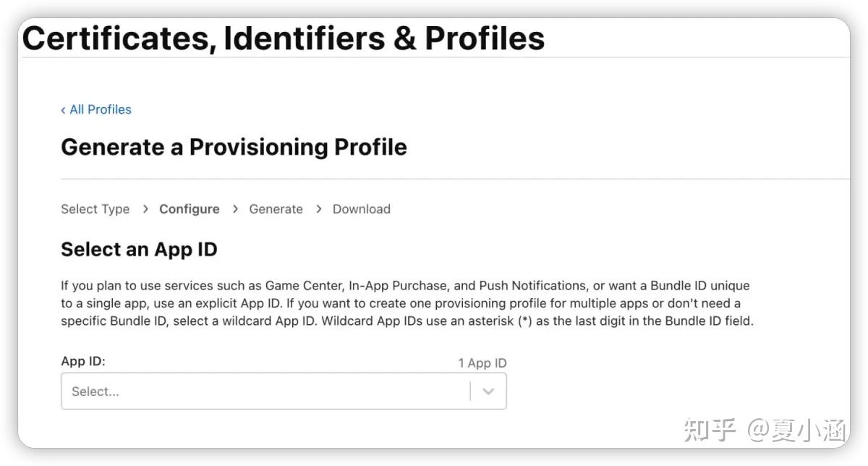Screen dimensions: 868x466
Task: Click the back chevron before All Profiles
Action: click(x=63, y=110)
